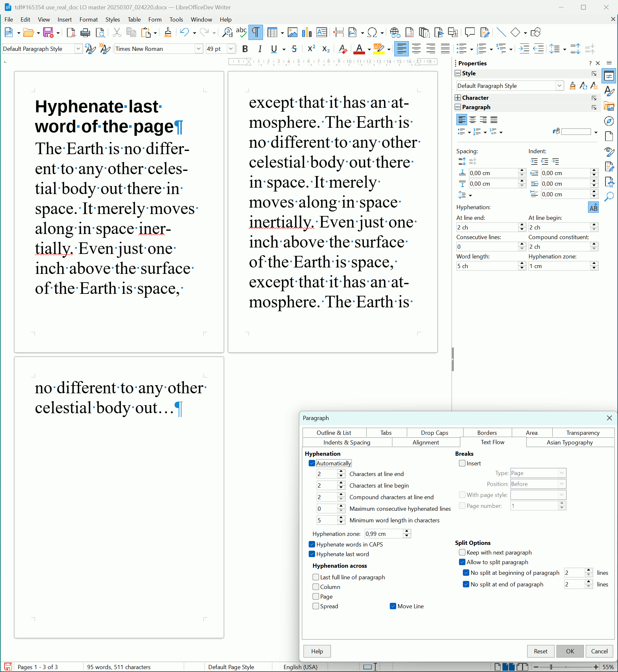Toggle hyphenation in the Properties panel

point(593,207)
